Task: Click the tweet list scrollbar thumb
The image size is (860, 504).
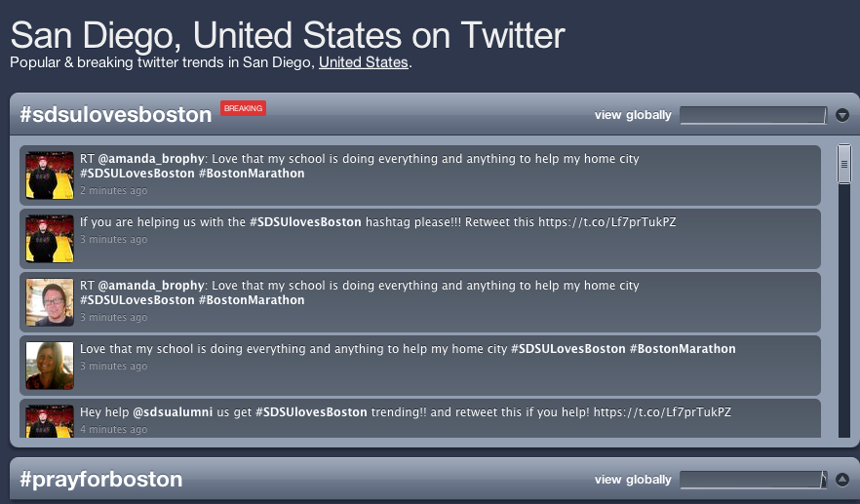Action: click(x=844, y=164)
